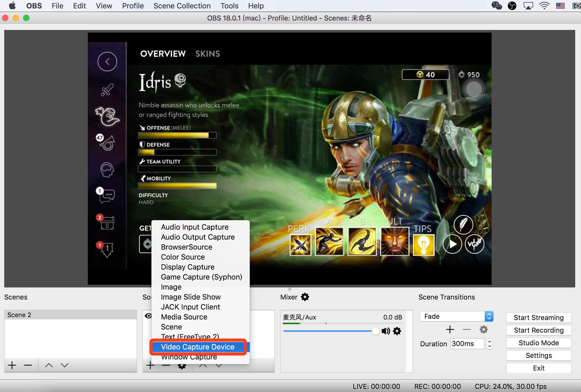Remove Scene 2 using the minus icon

click(27, 365)
